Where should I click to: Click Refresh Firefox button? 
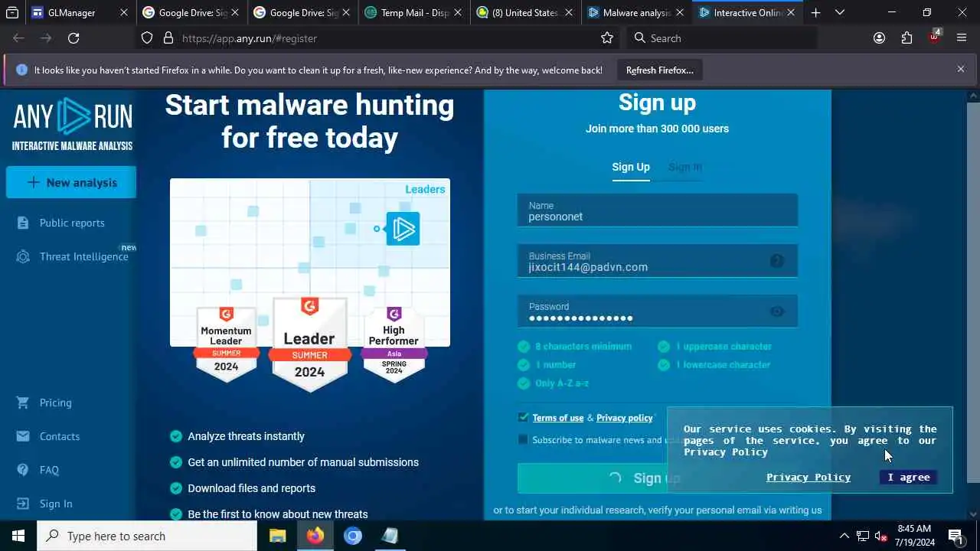660,70
